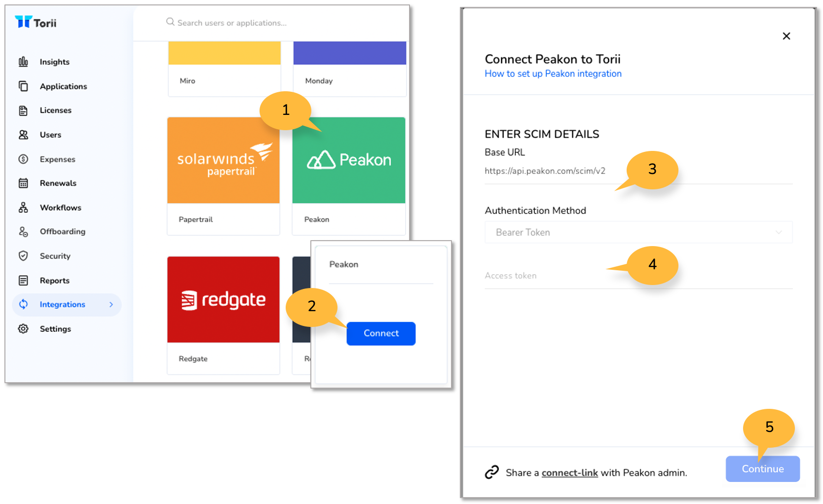Open the Bearer Token authentication dropdown
This screenshot has width=823, height=504.
click(638, 232)
